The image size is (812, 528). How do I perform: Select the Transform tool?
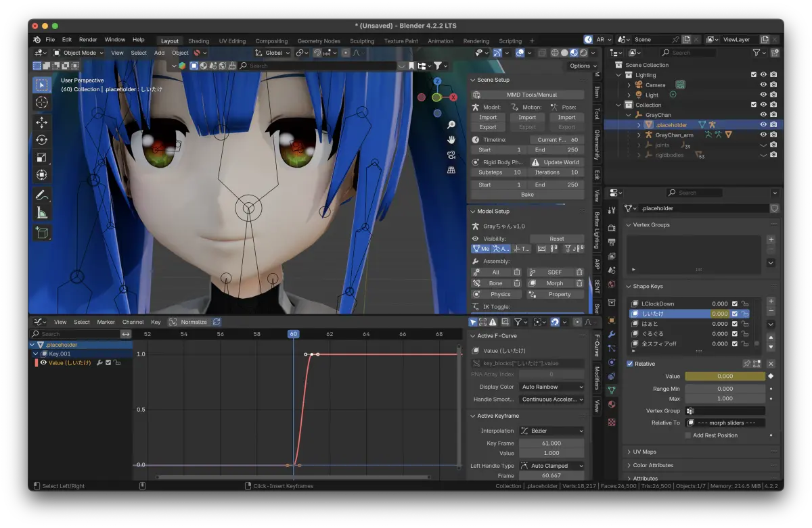tap(42, 175)
